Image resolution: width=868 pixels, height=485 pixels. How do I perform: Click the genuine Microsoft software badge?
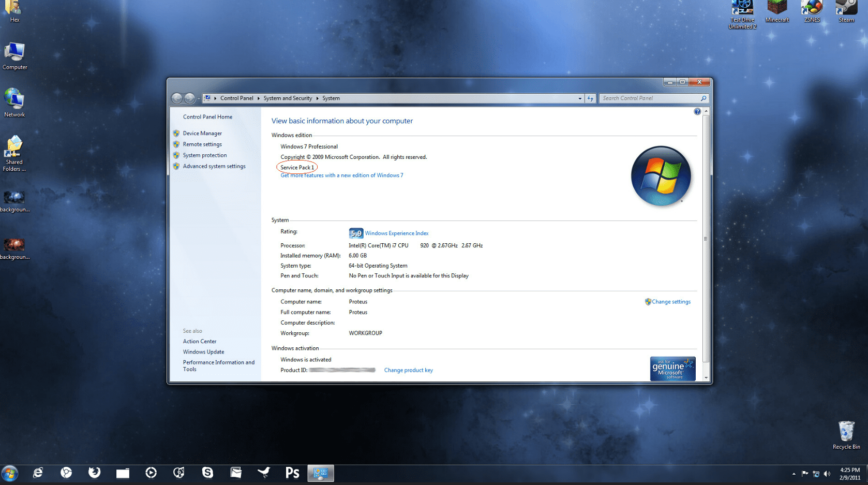click(x=672, y=369)
